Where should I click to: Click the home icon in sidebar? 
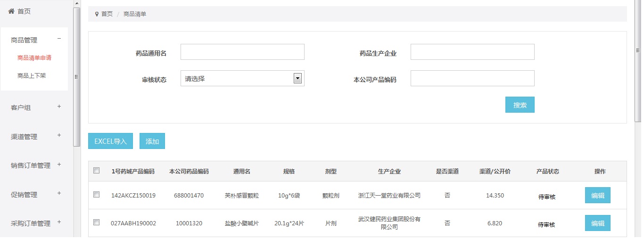click(11, 11)
